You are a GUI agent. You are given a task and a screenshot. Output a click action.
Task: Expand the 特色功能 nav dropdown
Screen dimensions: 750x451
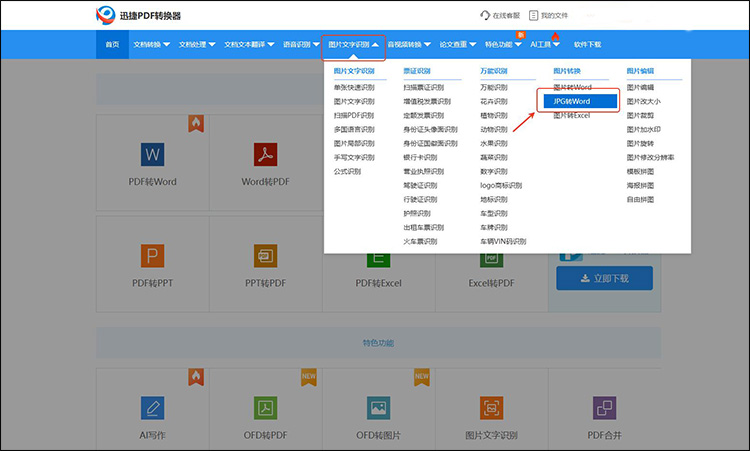coord(503,44)
